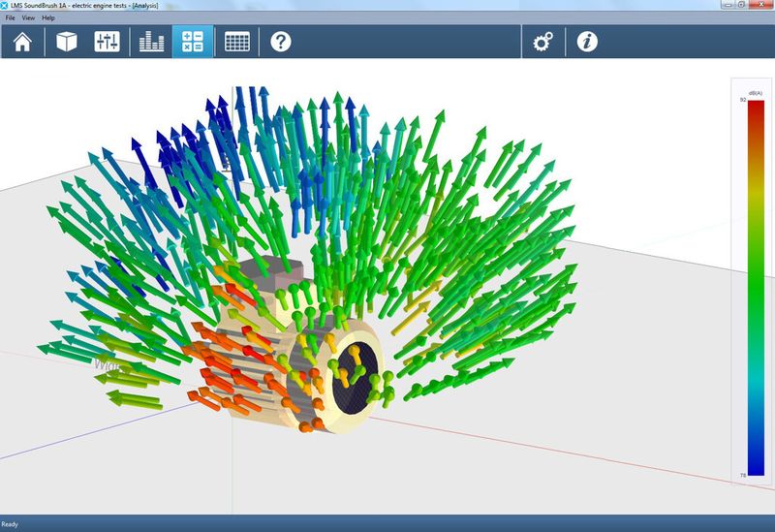Show the information icon
This screenshot has height=532, width=775.
[587, 42]
